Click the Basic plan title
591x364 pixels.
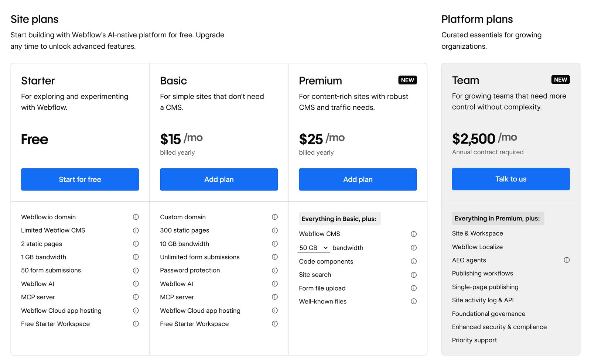173,80
